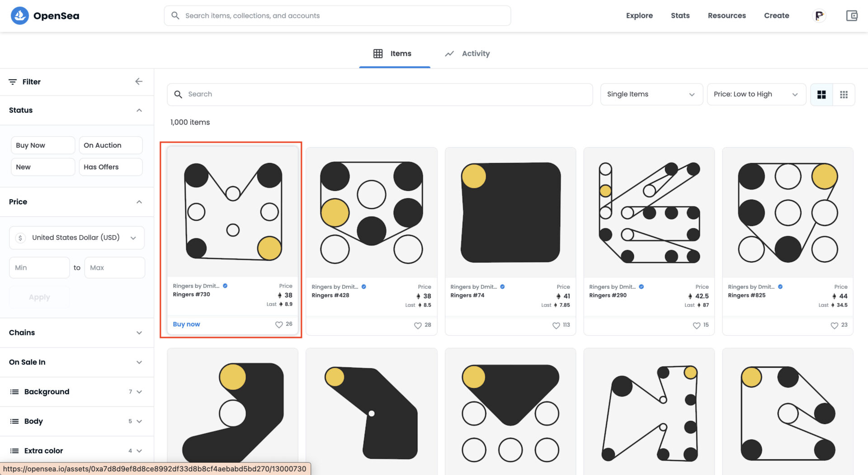Like Ringers #825 using the heart
The width and height of the screenshot is (868, 475).
point(834,325)
